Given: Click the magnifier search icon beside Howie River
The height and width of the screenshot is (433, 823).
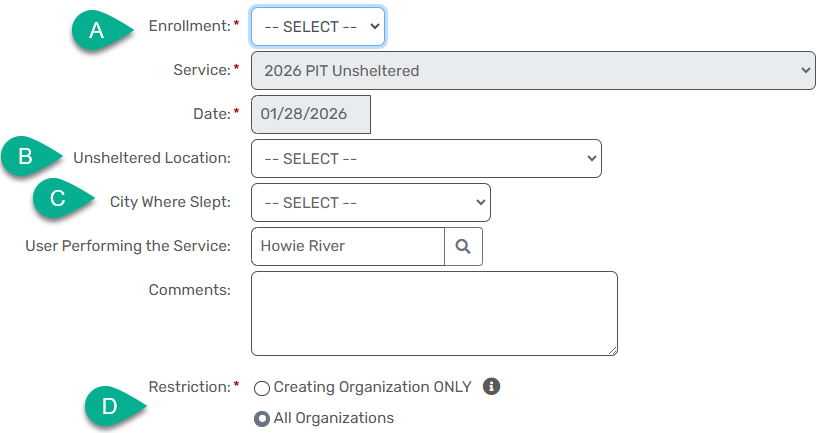Looking at the screenshot, I should [463, 246].
